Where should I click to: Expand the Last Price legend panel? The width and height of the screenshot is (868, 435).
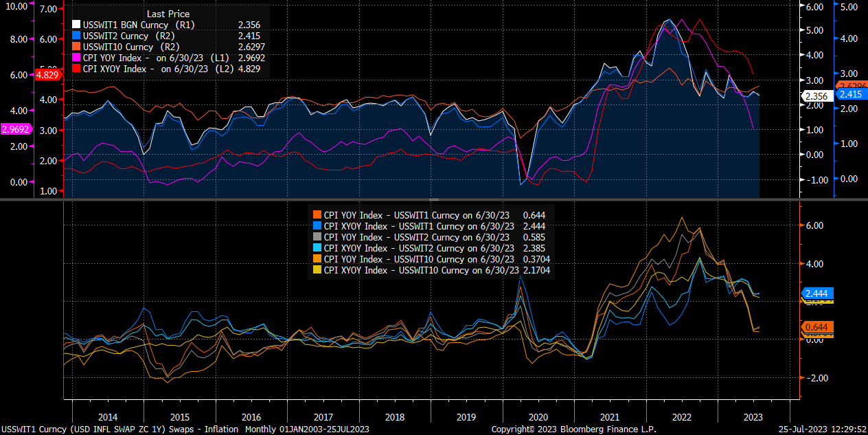[168, 14]
